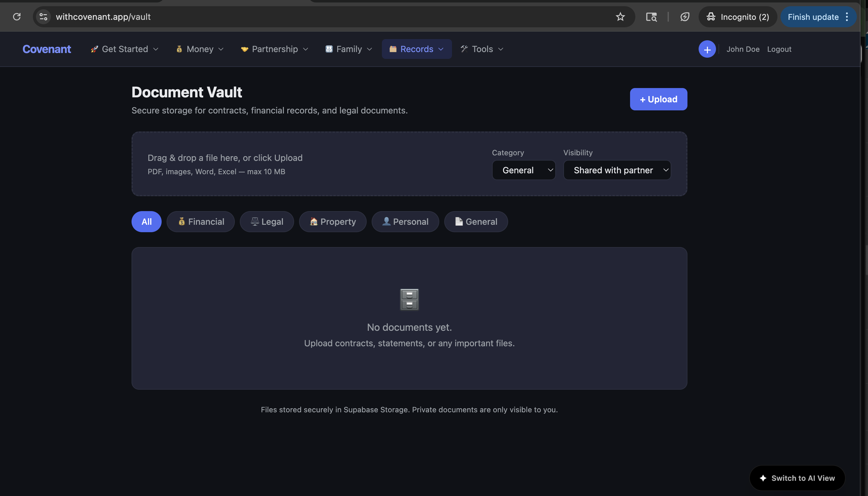Click the Upload button

coord(658,99)
